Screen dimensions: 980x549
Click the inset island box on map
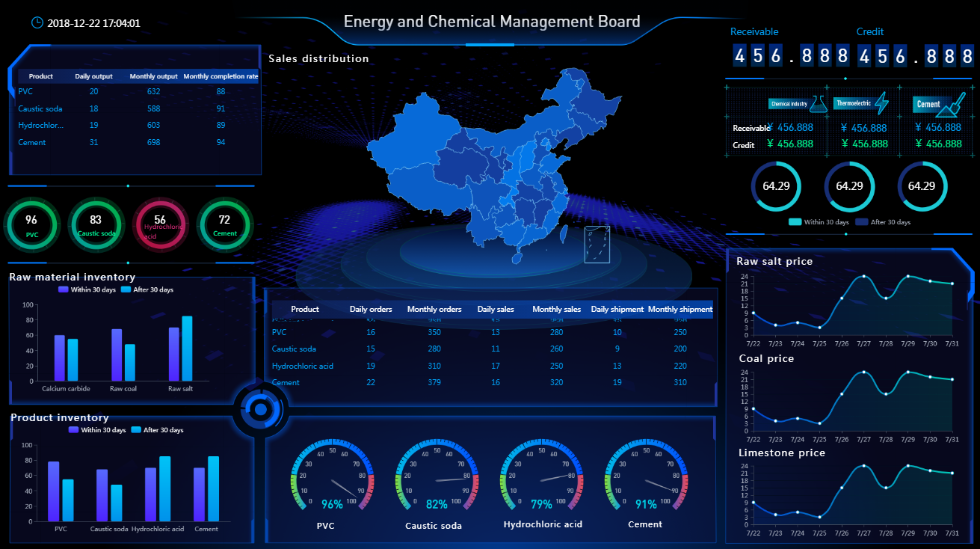pyautogui.click(x=597, y=244)
